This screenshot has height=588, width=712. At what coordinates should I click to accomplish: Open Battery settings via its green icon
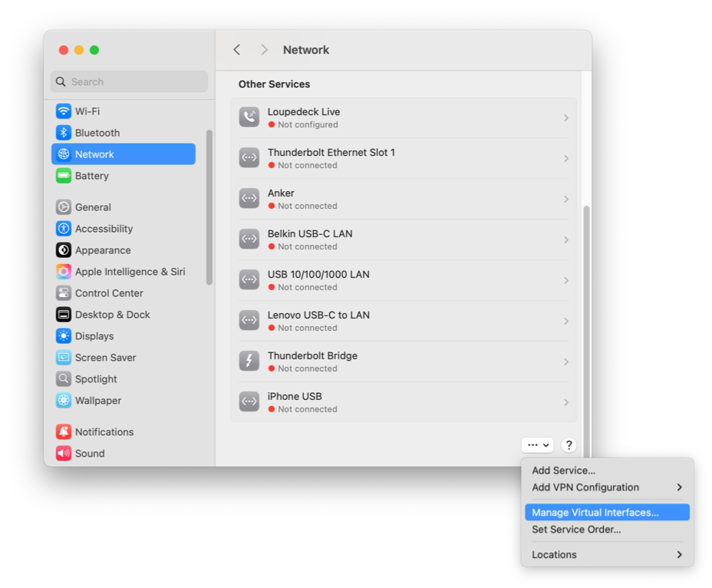tap(64, 176)
